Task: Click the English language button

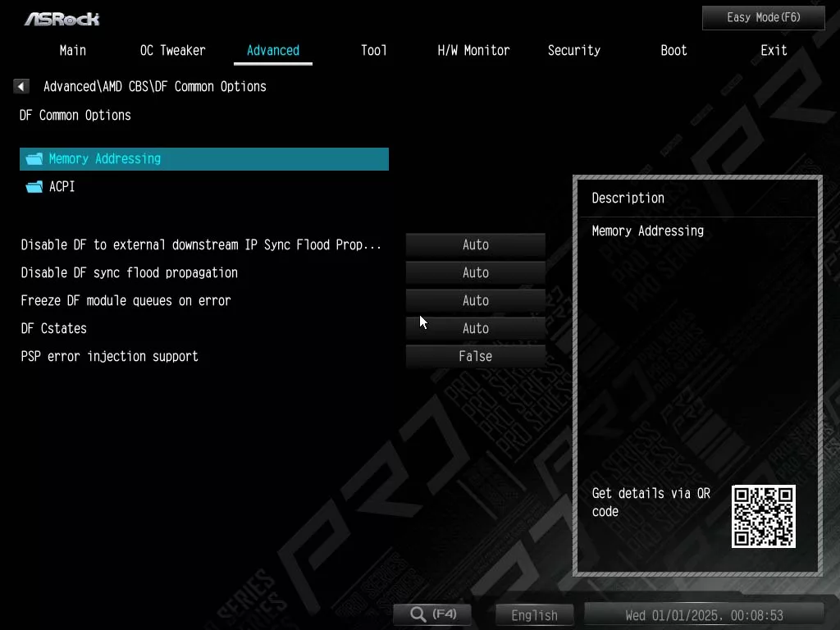Action: click(x=534, y=615)
